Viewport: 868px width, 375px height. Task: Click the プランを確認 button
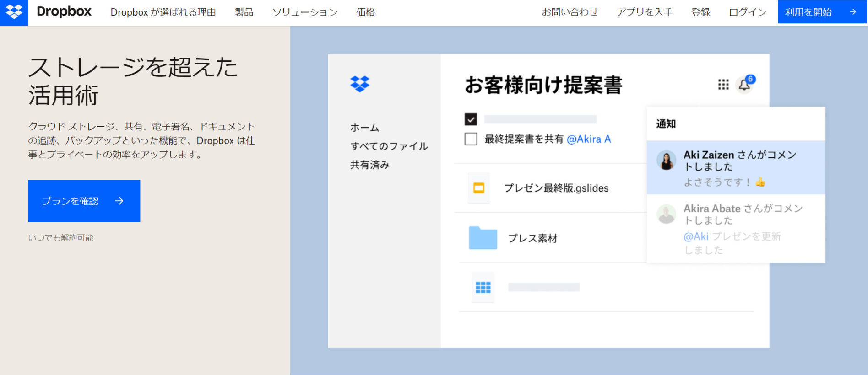click(x=84, y=201)
